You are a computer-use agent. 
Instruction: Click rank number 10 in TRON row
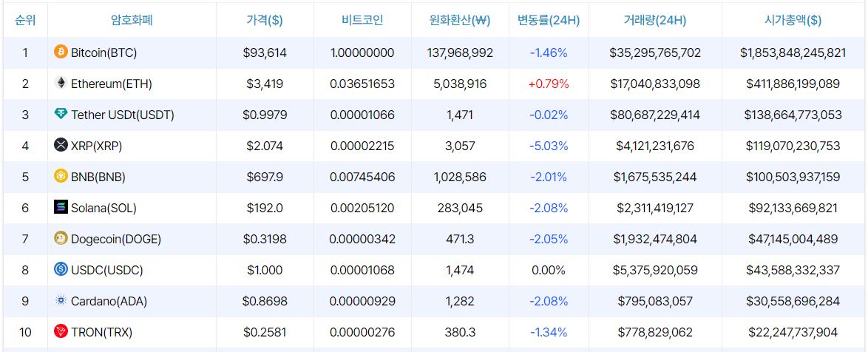pyautogui.click(x=25, y=332)
